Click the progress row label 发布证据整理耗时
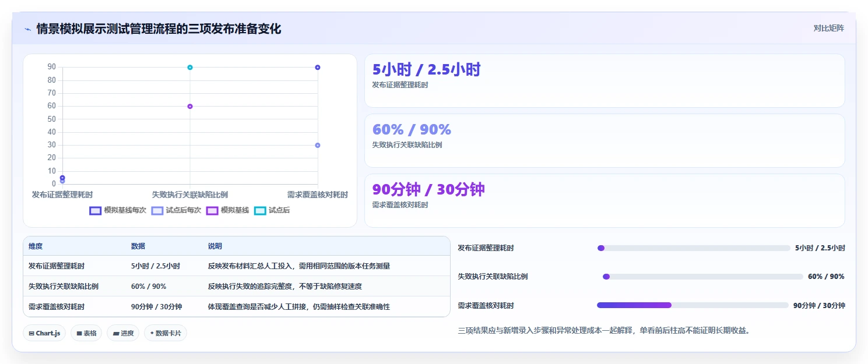868x364 pixels. click(x=486, y=248)
